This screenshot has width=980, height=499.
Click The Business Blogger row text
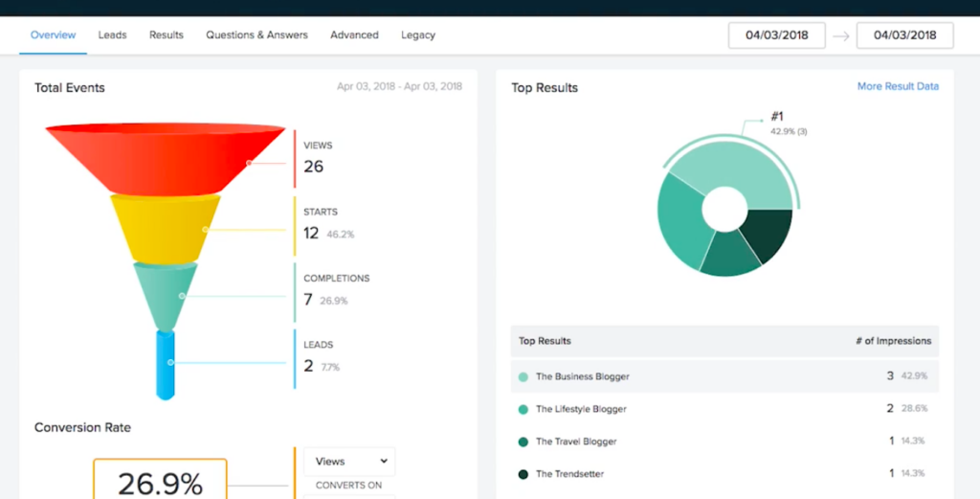point(583,377)
